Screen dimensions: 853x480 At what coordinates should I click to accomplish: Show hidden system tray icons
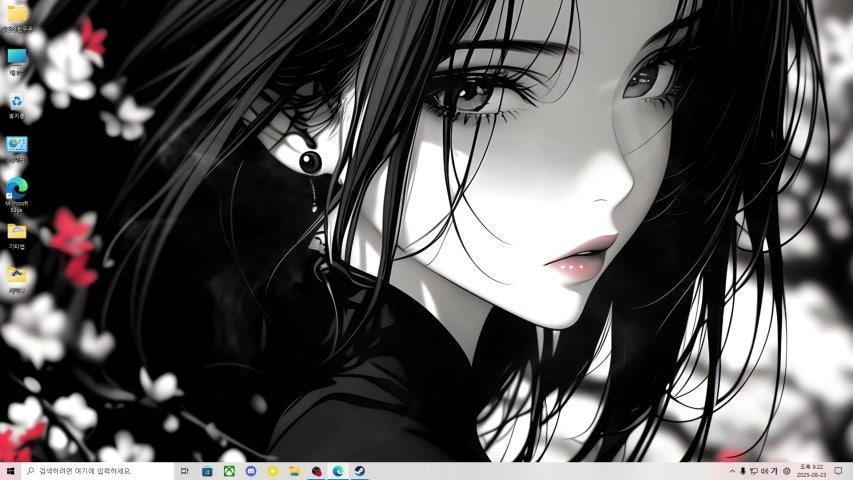(732, 471)
